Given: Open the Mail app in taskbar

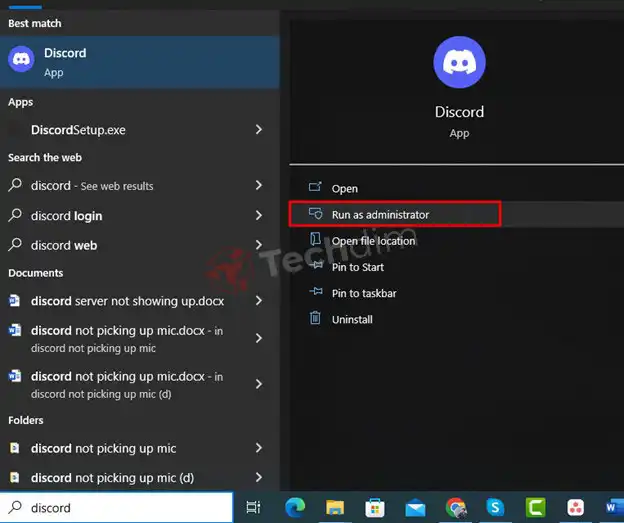Looking at the screenshot, I should tap(416, 508).
